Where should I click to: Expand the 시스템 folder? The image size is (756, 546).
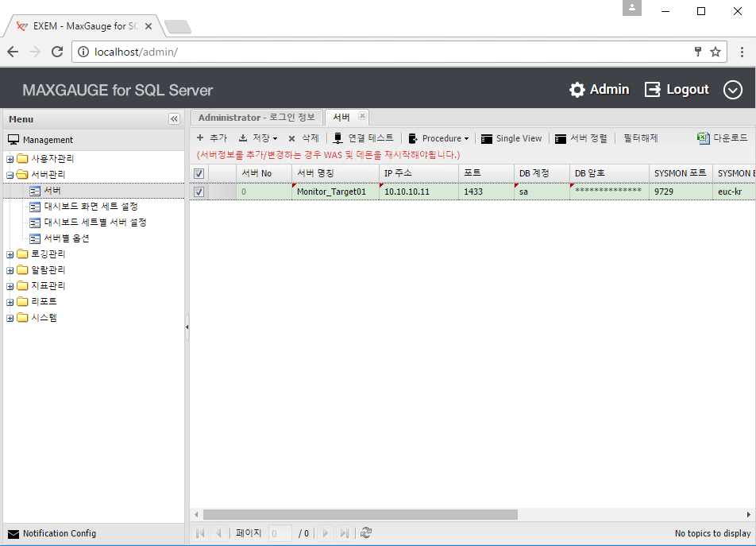coord(10,319)
